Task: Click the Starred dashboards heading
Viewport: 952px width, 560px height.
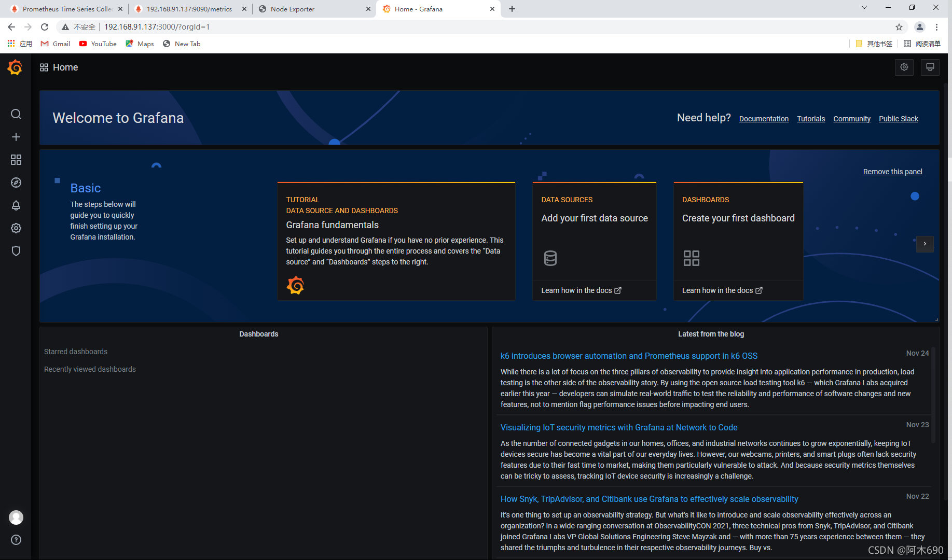Action: coord(76,352)
